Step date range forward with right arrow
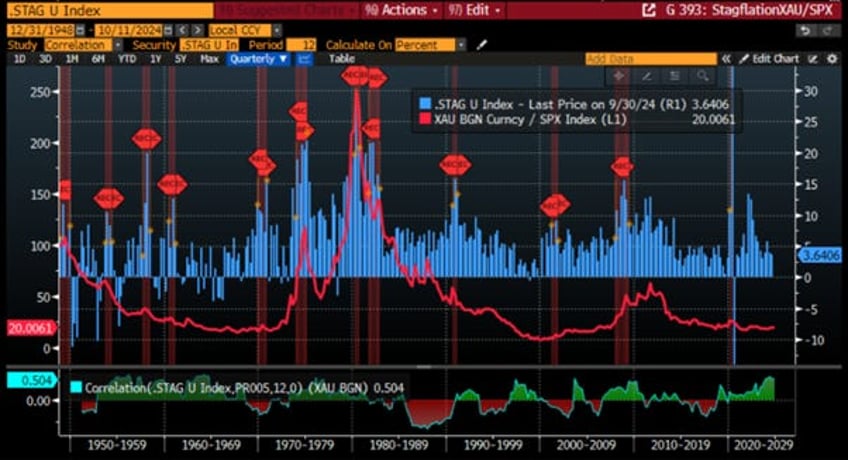Image resolution: width=848 pixels, height=460 pixels. click(x=197, y=31)
